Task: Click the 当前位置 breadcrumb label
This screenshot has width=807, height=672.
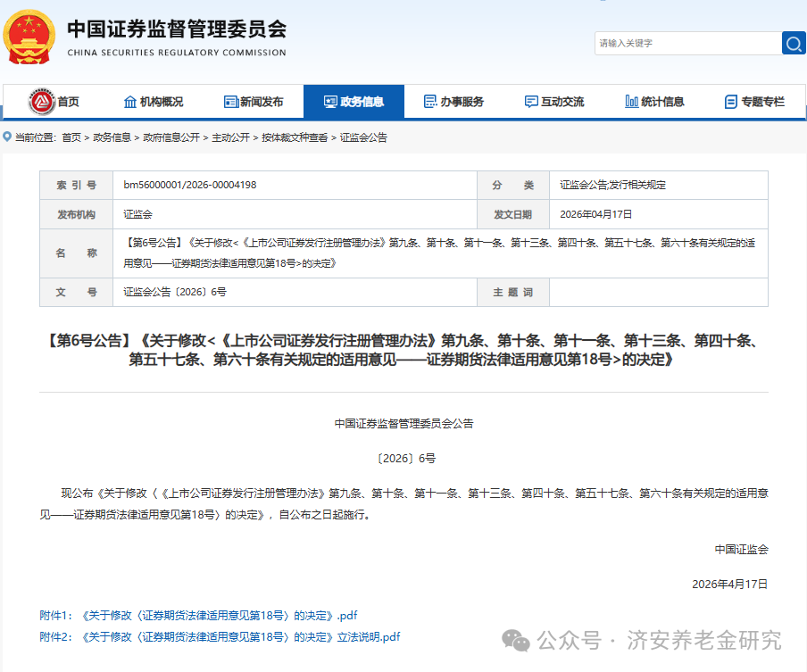Action: 35,137
